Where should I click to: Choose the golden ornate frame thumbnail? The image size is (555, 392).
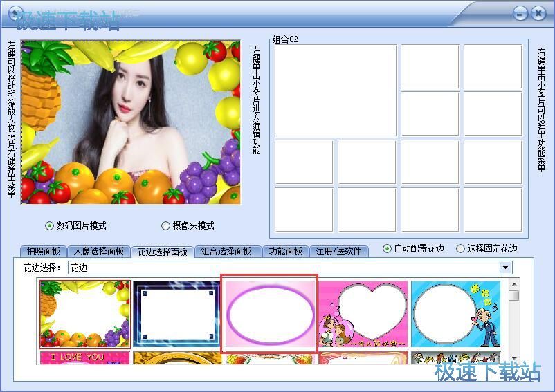[177, 357]
